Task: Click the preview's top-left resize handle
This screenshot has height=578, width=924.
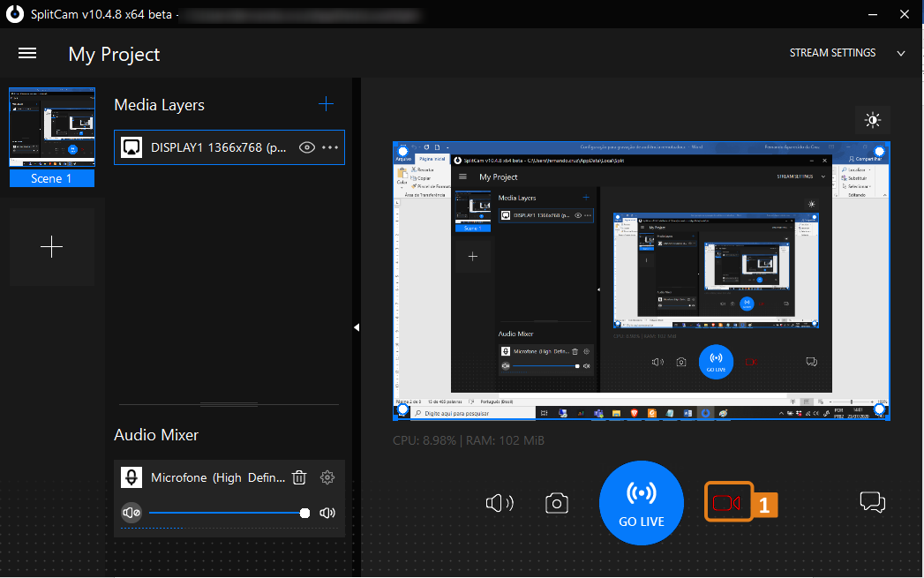Action: tap(403, 152)
